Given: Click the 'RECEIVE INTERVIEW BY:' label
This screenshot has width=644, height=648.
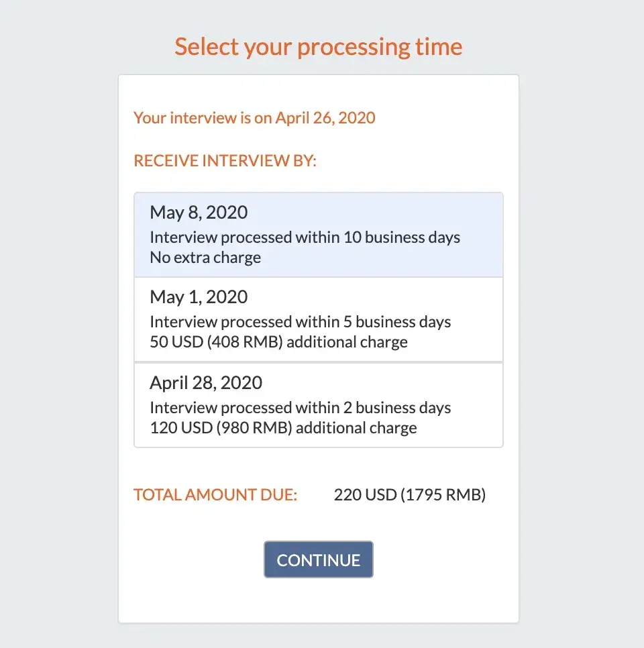Looking at the screenshot, I should pos(225,161).
